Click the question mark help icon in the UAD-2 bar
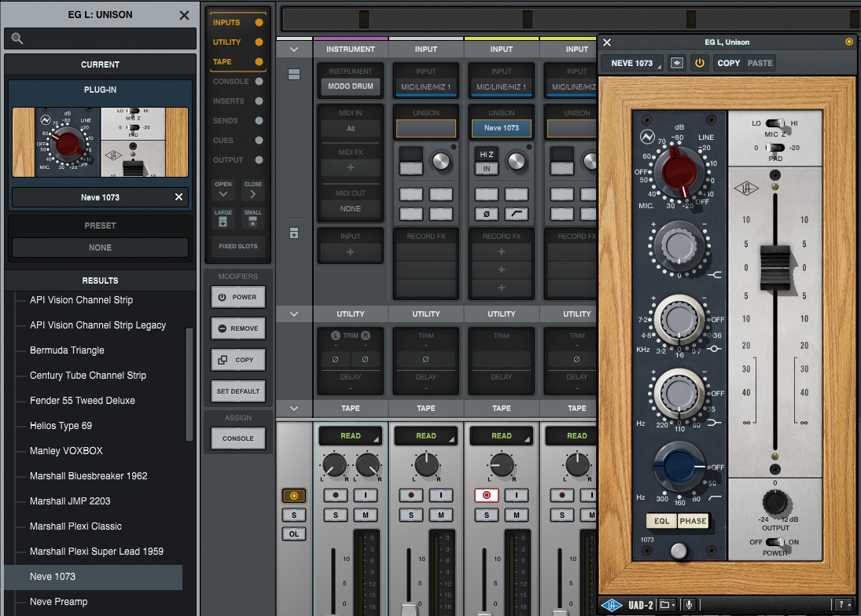The height and width of the screenshot is (616, 861). click(841, 604)
